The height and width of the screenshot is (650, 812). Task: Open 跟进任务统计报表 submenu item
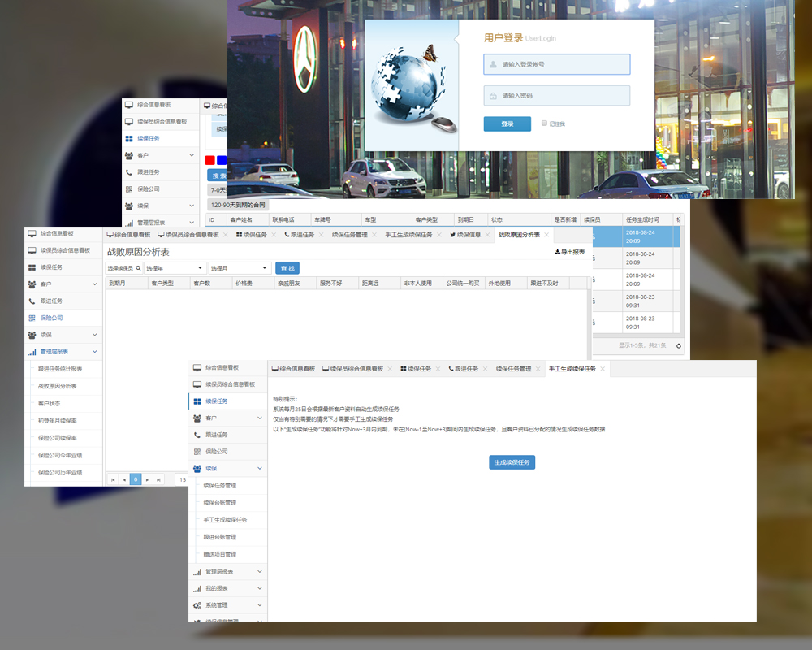point(60,369)
